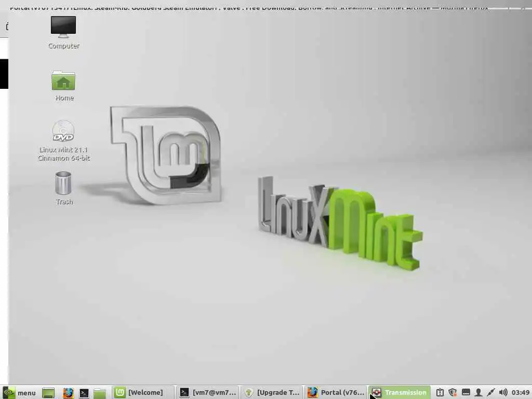Switch to the [vm7@vm7... terminal window
The height and width of the screenshot is (399, 532).
208,393
